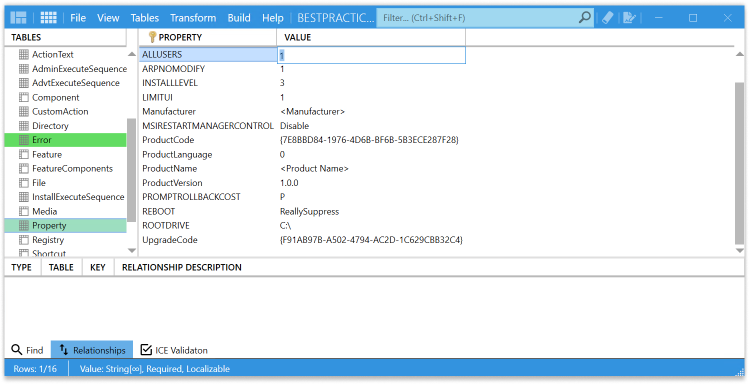
Task: Click the File table icon
Action: click(23, 183)
